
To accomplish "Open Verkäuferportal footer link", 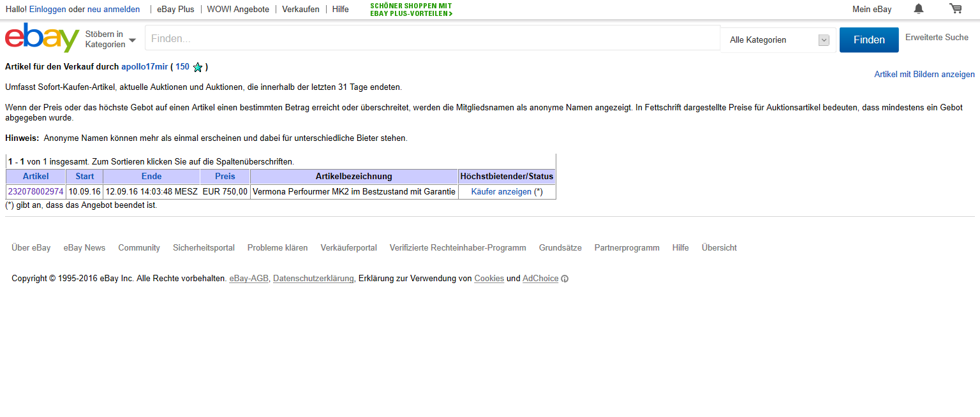I will tap(349, 248).
